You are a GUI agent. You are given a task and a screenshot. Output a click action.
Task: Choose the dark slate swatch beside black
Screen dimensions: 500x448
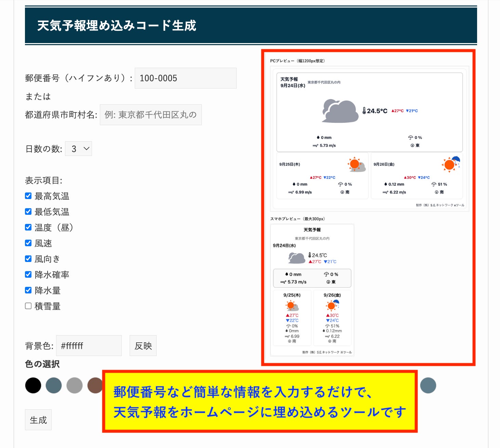(54, 385)
